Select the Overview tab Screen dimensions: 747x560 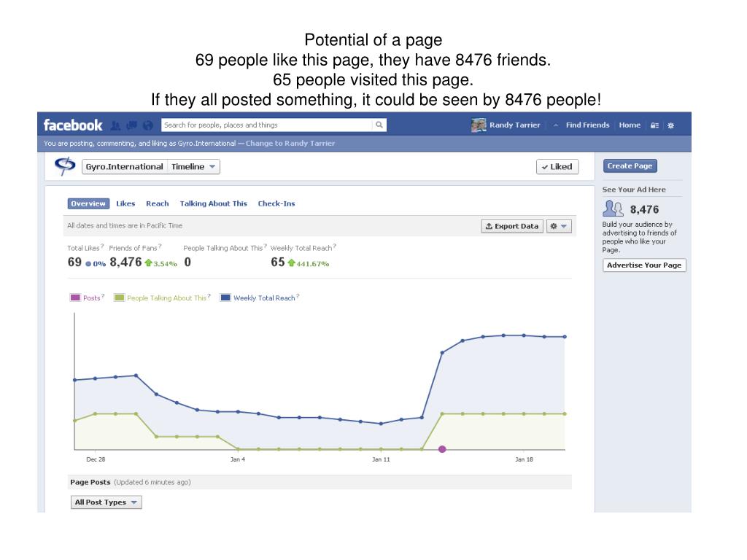click(88, 203)
